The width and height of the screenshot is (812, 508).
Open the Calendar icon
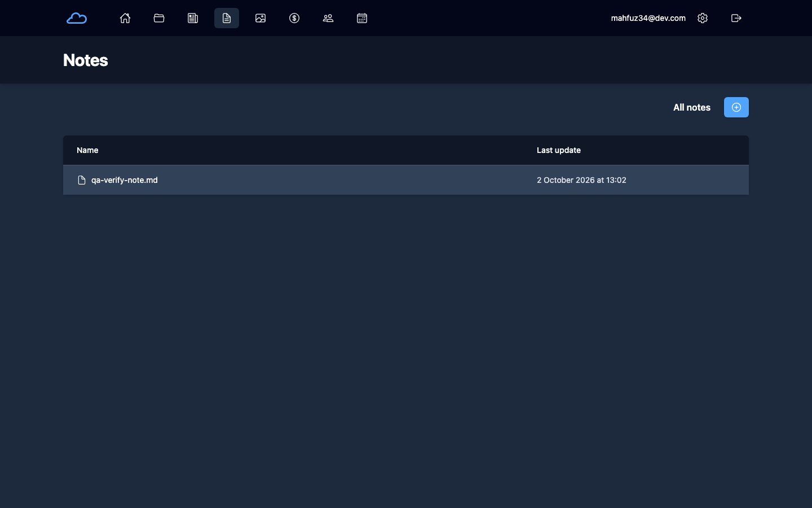pyautogui.click(x=362, y=18)
